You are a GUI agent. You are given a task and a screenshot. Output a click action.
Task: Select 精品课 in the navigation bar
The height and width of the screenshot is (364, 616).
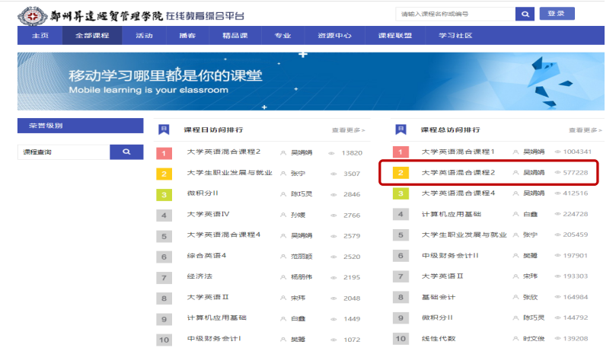tap(236, 36)
